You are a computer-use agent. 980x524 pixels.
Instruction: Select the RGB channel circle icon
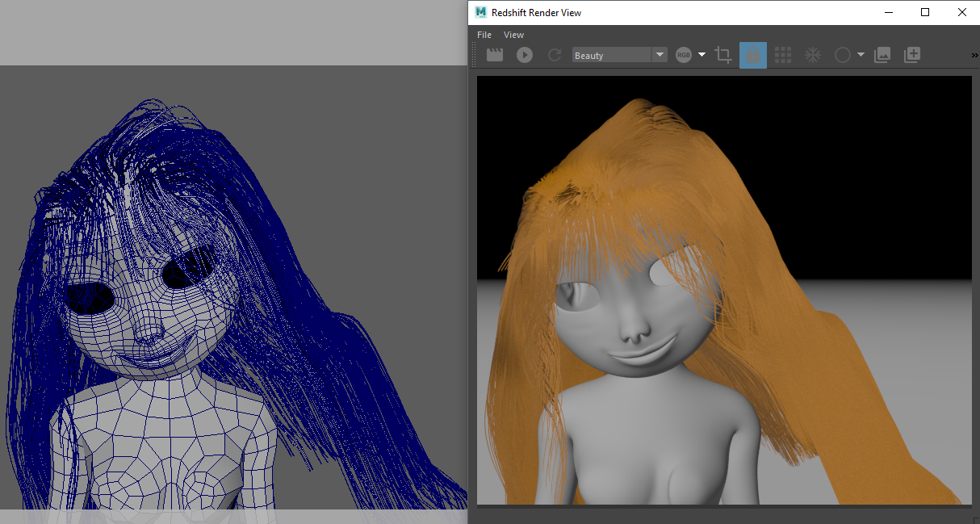click(x=684, y=55)
